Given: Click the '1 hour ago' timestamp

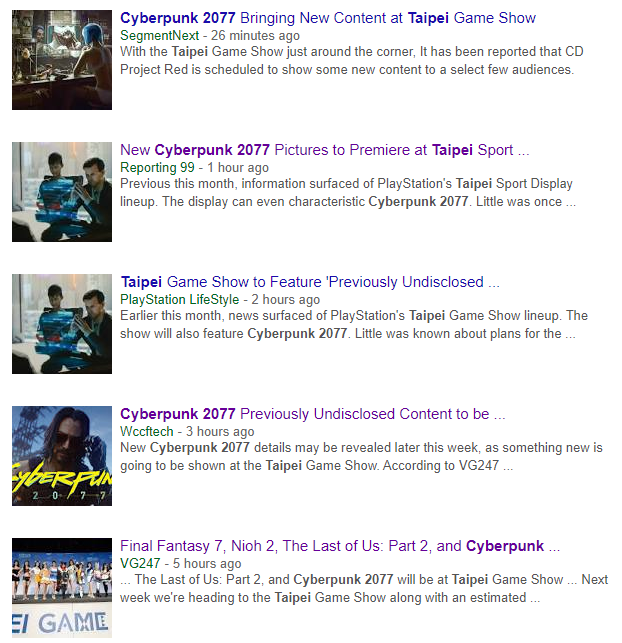Looking at the screenshot, I should (x=238, y=168).
